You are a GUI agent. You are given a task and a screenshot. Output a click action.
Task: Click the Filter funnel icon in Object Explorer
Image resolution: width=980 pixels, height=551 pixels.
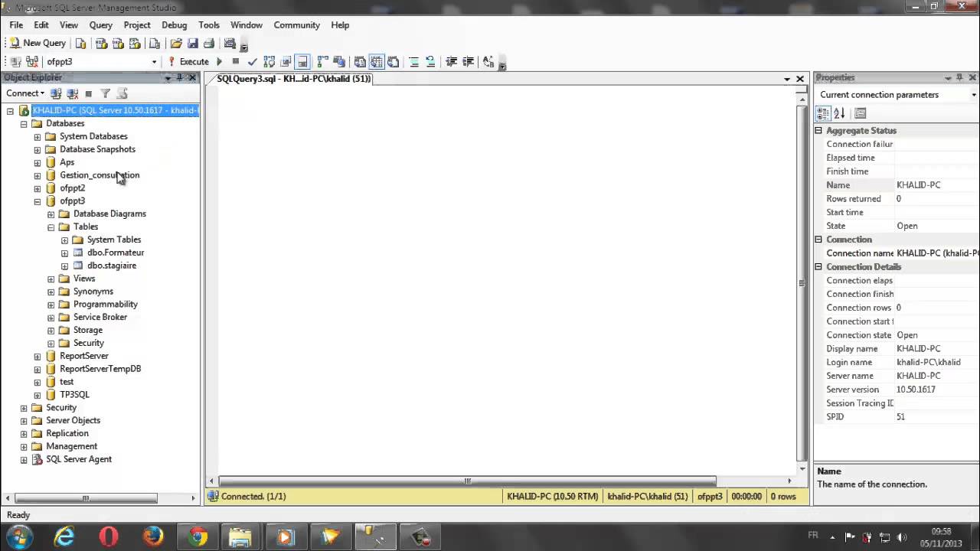(x=106, y=93)
